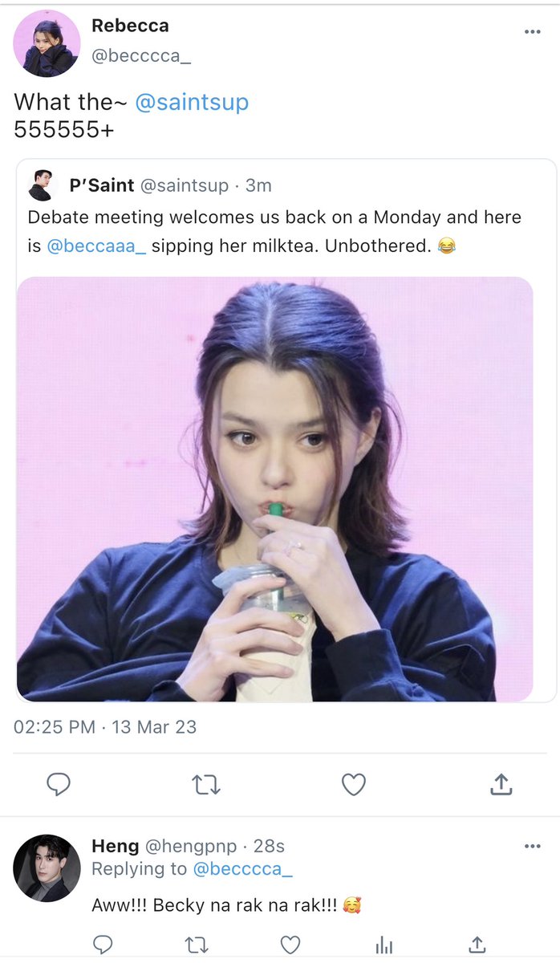Tap the @saintsup mention in the tweet
Viewport: 560px width, 963px height.
(192, 102)
